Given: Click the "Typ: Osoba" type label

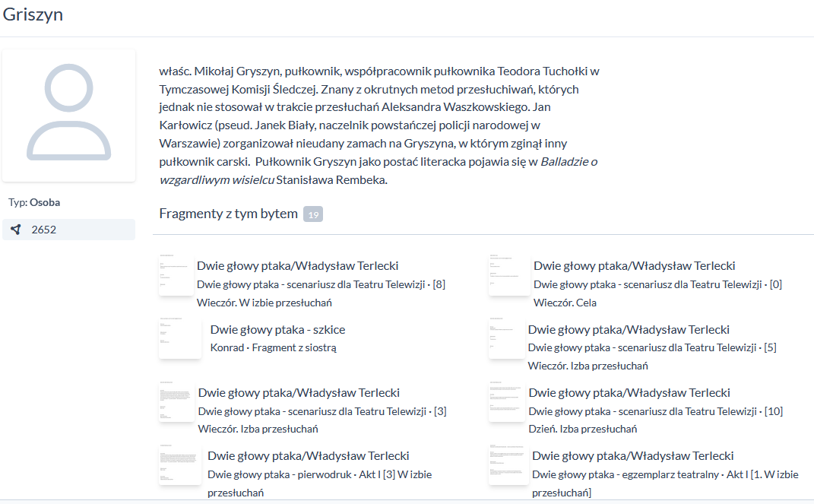Looking at the screenshot, I should tap(34, 203).
